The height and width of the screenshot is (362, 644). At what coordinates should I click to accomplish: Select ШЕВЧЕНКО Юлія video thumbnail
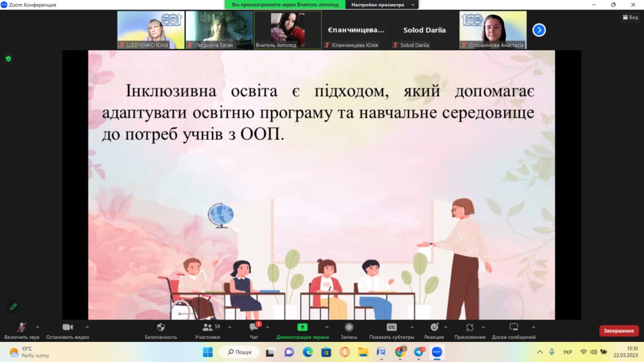click(151, 30)
